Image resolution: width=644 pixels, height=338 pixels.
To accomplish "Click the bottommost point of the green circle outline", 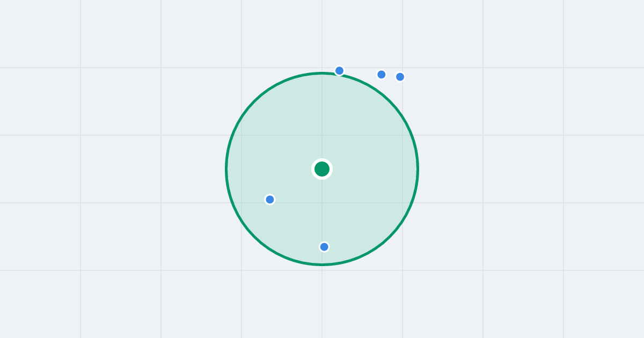I will coord(322,264).
